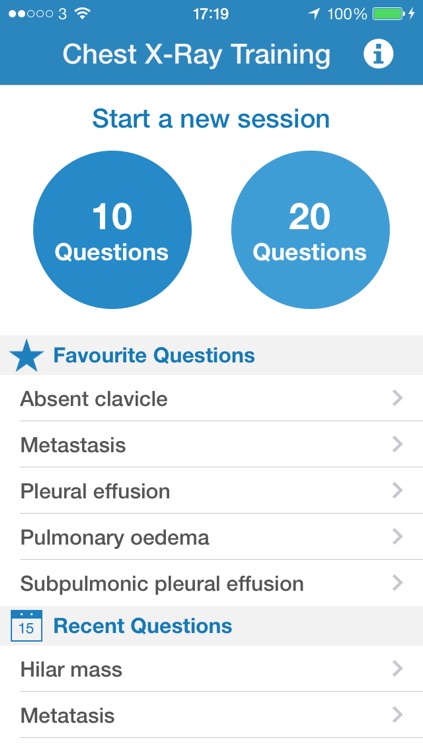
Task: Tap the Chest X-Ray Training title
Action: [196, 55]
